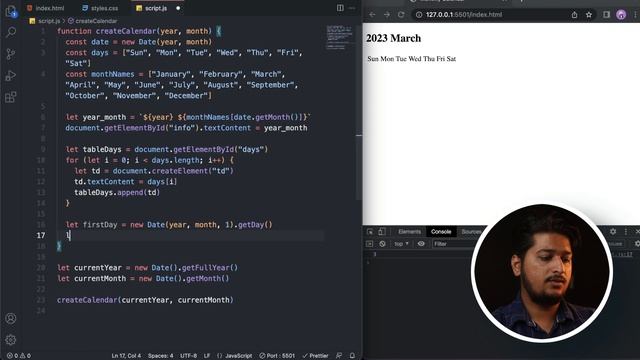Click Live Server Port: 5501 status
Viewport: 640px width, 360px height.
coord(277,356)
